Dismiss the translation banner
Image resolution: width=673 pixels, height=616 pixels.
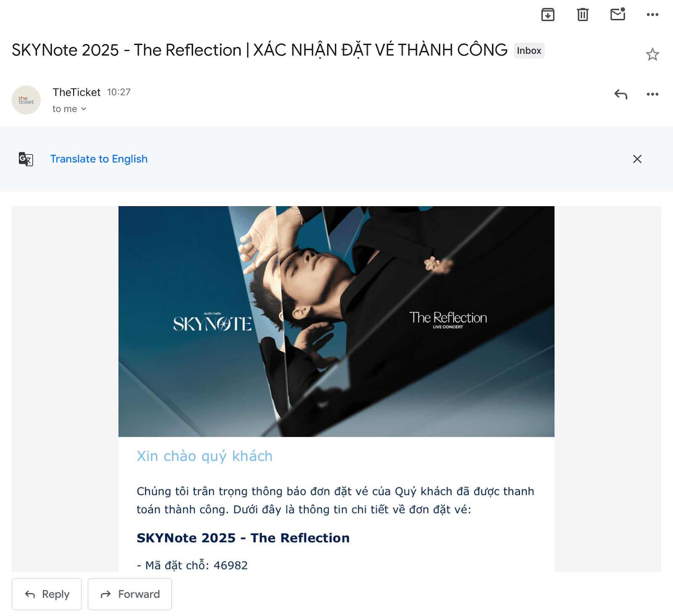pyautogui.click(x=637, y=159)
